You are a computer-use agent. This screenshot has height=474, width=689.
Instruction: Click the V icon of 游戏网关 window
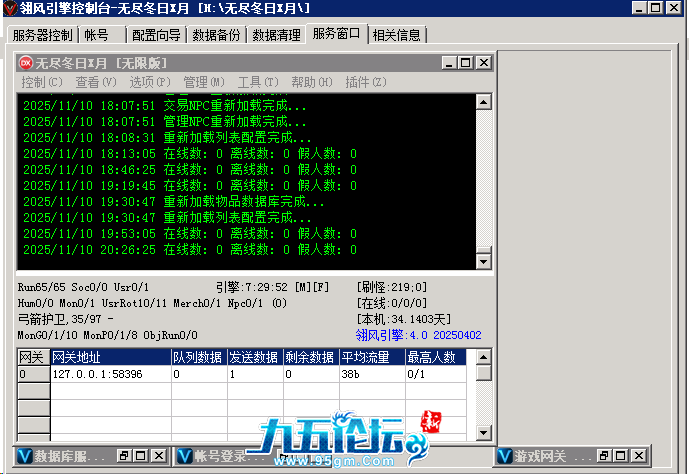[x=504, y=456]
